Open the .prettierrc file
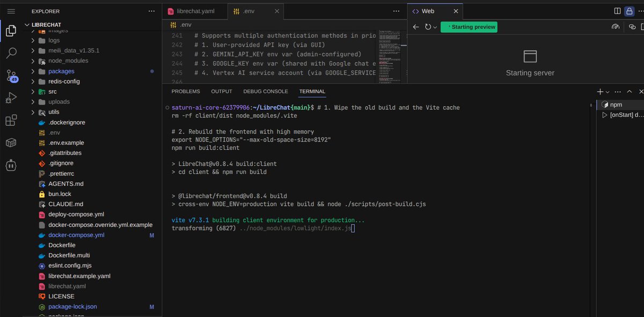 click(61, 173)
